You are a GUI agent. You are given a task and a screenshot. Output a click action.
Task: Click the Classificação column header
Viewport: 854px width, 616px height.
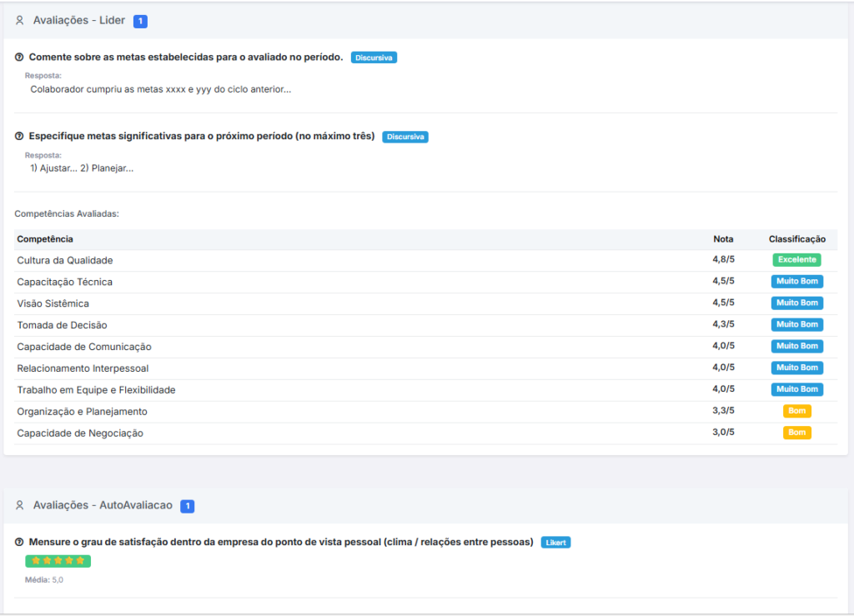click(796, 239)
